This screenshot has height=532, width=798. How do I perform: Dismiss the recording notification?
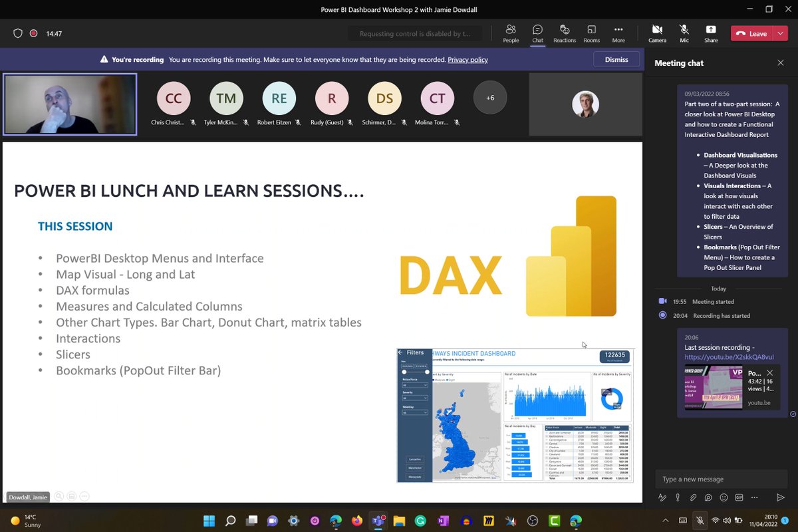616,59
